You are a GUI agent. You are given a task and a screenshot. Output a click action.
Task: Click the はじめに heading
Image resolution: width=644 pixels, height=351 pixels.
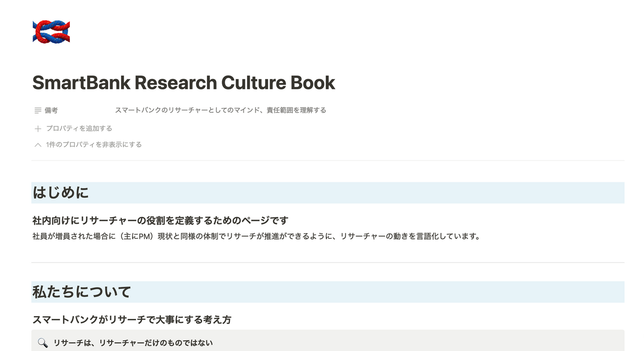(x=61, y=192)
